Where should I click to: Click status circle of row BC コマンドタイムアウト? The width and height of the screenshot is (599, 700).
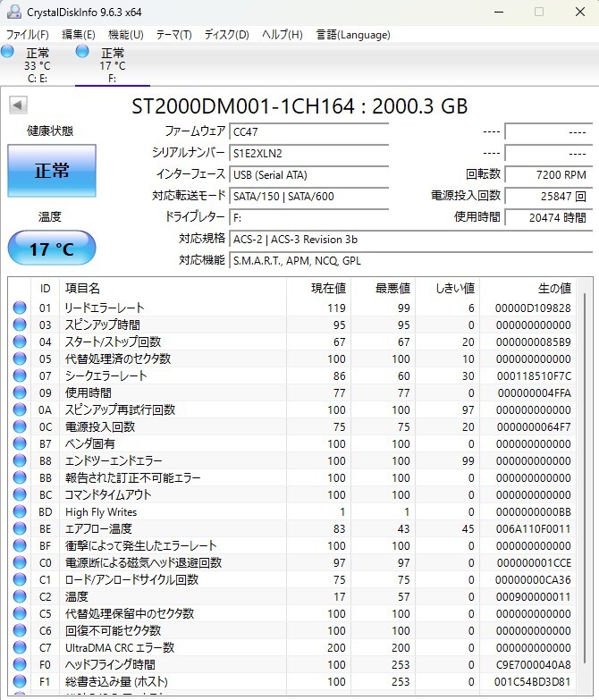[20, 494]
